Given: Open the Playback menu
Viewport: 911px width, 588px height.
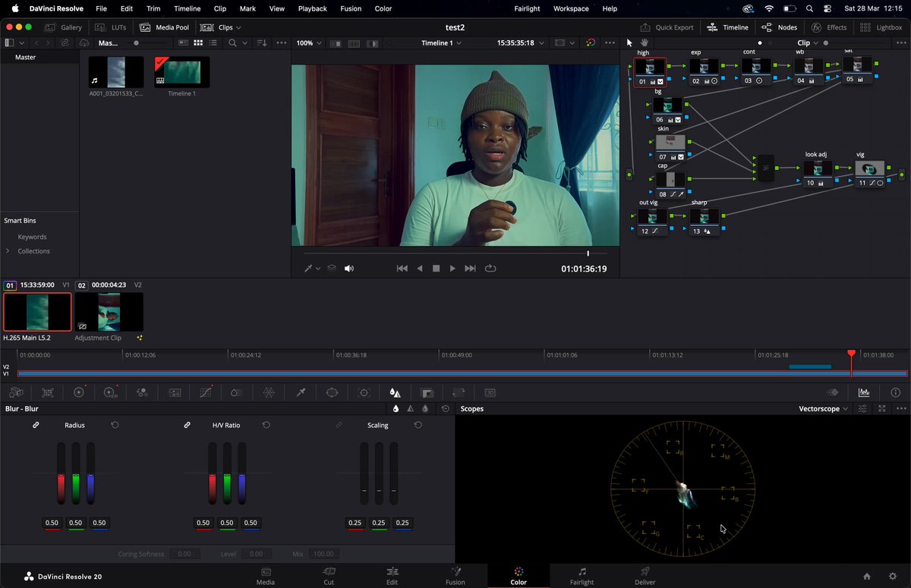Looking at the screenshot, I should click(x=312, y=8).
